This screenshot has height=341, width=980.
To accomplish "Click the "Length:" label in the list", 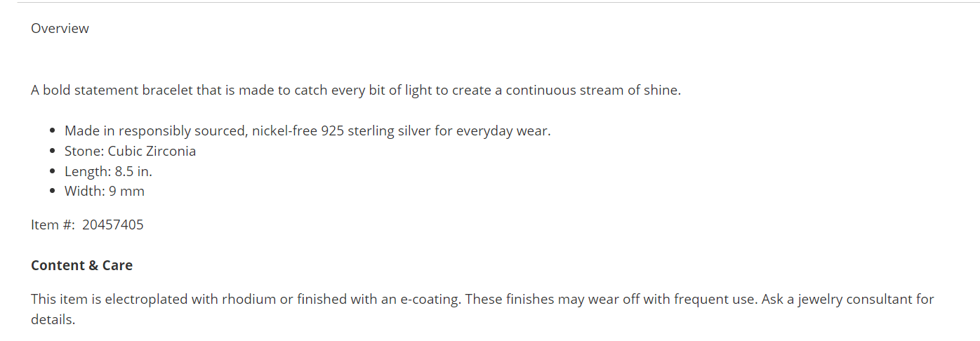I will click(88, 172).
